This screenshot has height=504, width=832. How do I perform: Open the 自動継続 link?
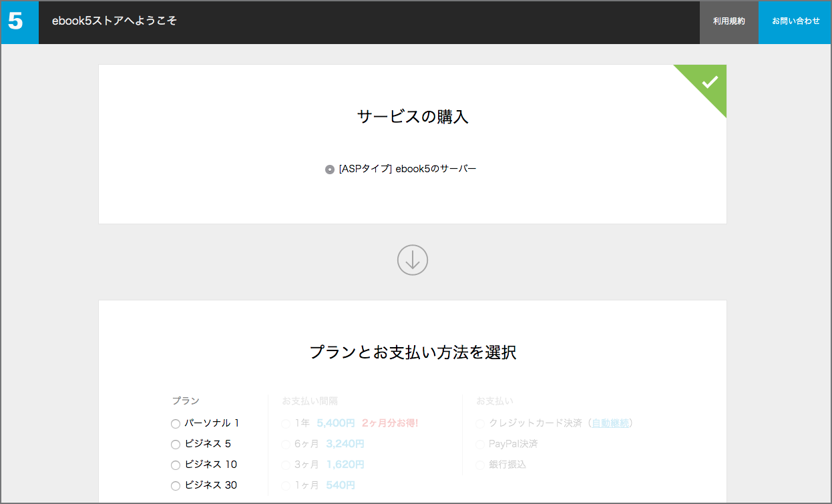tap(610, 423)
